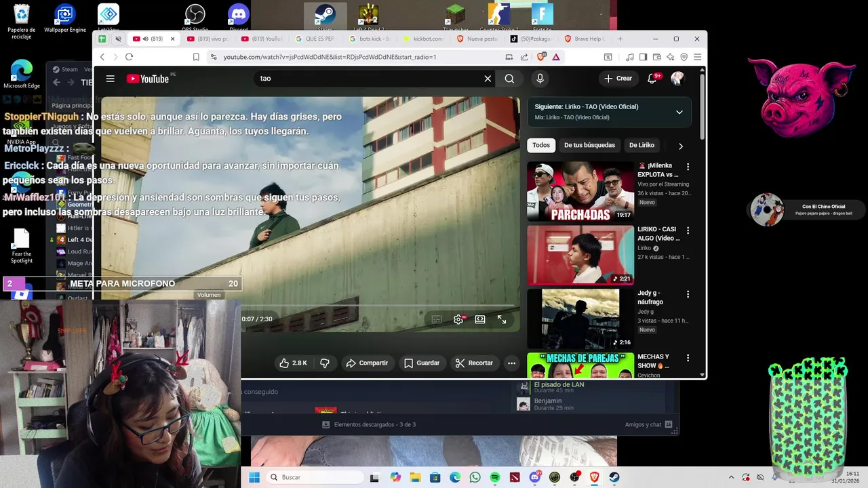Open 'Amigos y chat' in Steam window
Viewport: 868px width, 488px height.
(x=648, y=425)
